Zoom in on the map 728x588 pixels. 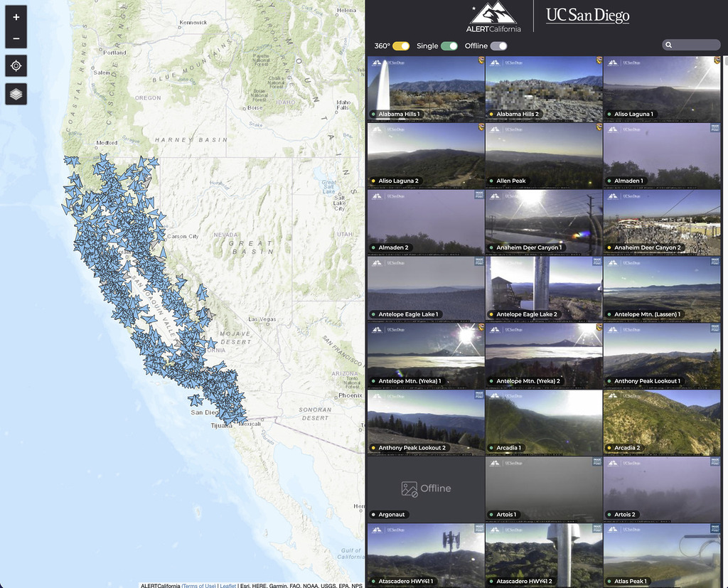pos(16,17)
